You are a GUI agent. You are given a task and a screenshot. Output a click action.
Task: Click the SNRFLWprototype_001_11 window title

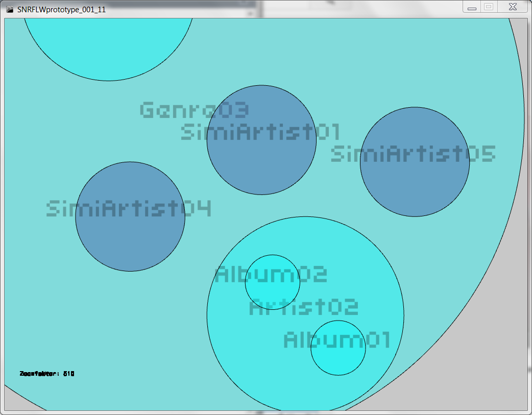coord(61,9)
